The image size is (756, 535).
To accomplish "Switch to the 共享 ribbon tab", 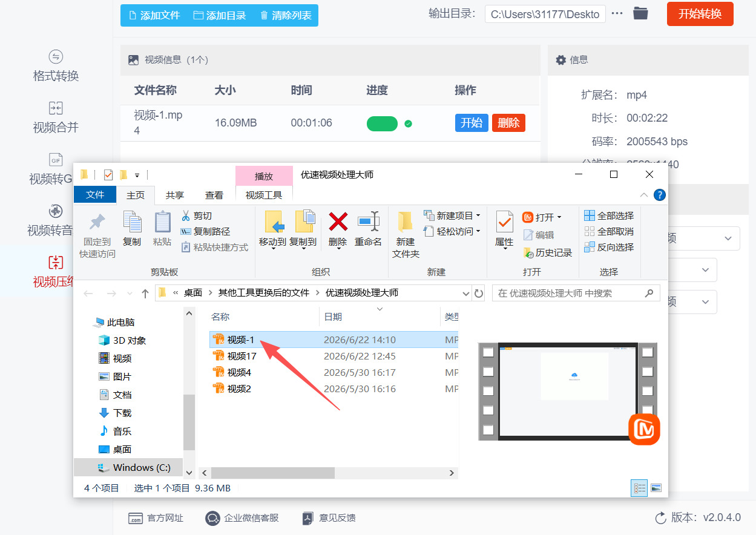I will (x=175, y=195).
